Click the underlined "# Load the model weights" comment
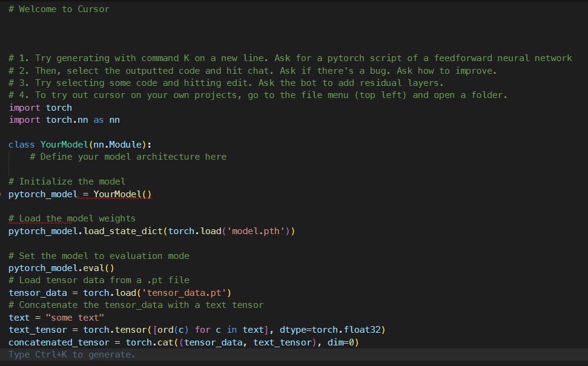Viewport: 588px width, 366px height. coord(72,218)
